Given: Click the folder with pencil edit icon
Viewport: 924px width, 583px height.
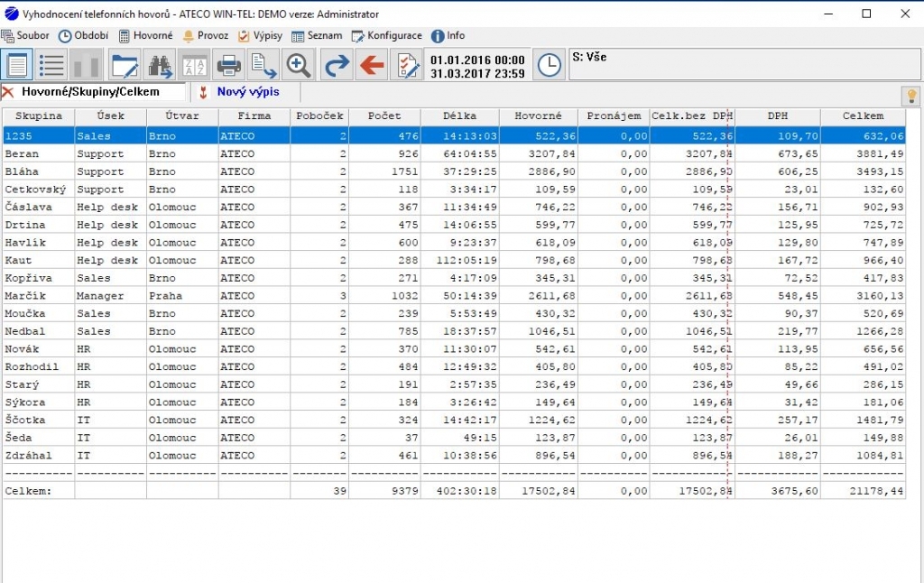Looking at the screenshot, I should coord(125,65).
